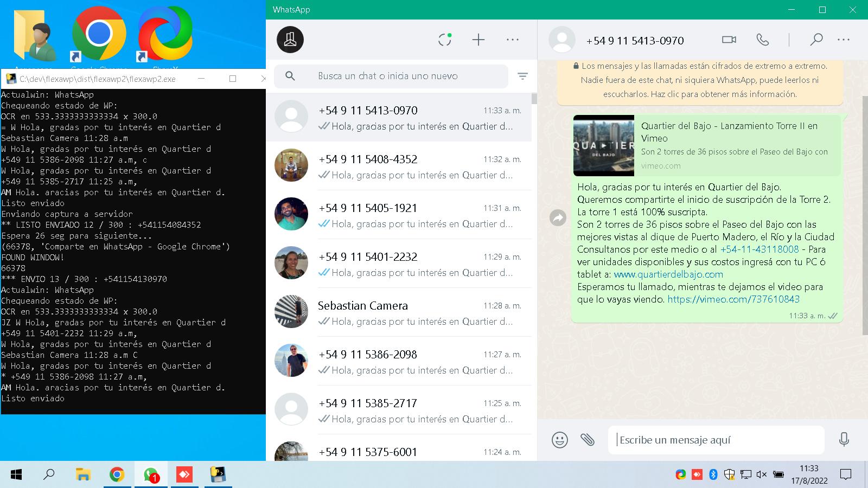
Task: Open battery status tray icon
Action: tap(778, 475)
